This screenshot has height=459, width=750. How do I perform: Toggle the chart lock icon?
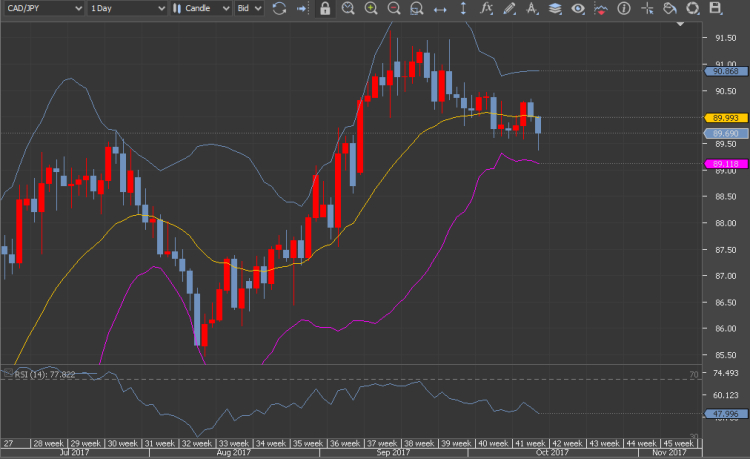(325, 9)
